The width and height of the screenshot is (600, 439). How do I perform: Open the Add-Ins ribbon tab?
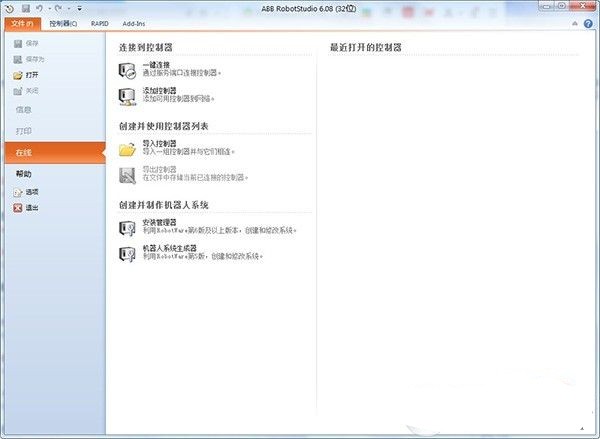tap(134, 24)
